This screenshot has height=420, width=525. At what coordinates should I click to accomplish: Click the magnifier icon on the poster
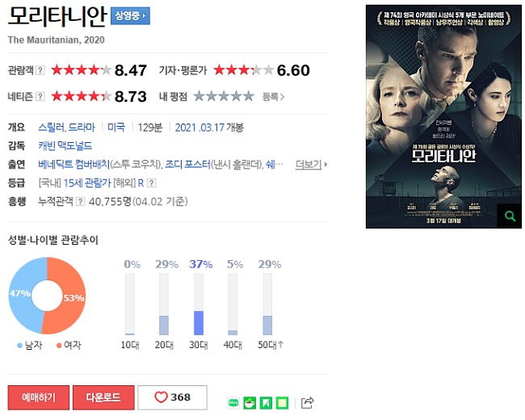tap(510, 216)
